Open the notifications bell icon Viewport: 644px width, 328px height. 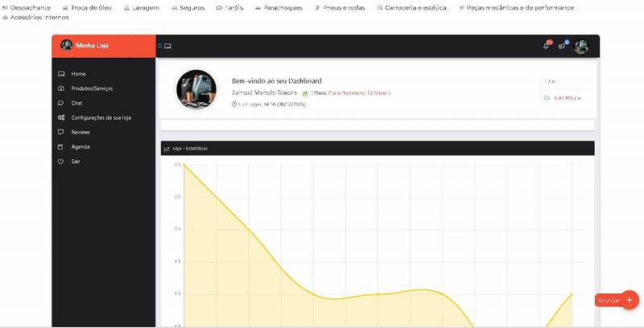[x=547, y=46]
